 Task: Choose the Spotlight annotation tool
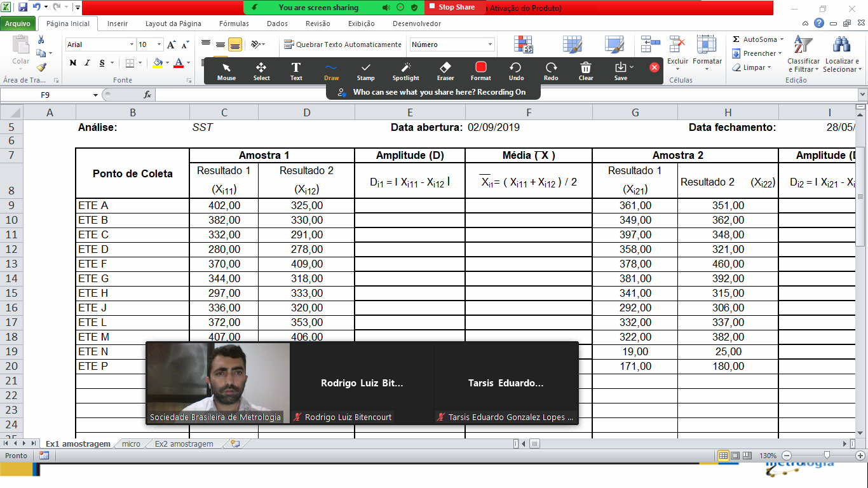pos(405,71)
